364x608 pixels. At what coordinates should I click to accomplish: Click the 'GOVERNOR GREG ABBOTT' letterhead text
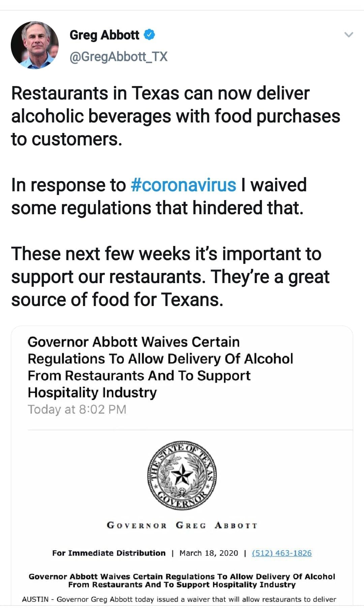[182, 525]
